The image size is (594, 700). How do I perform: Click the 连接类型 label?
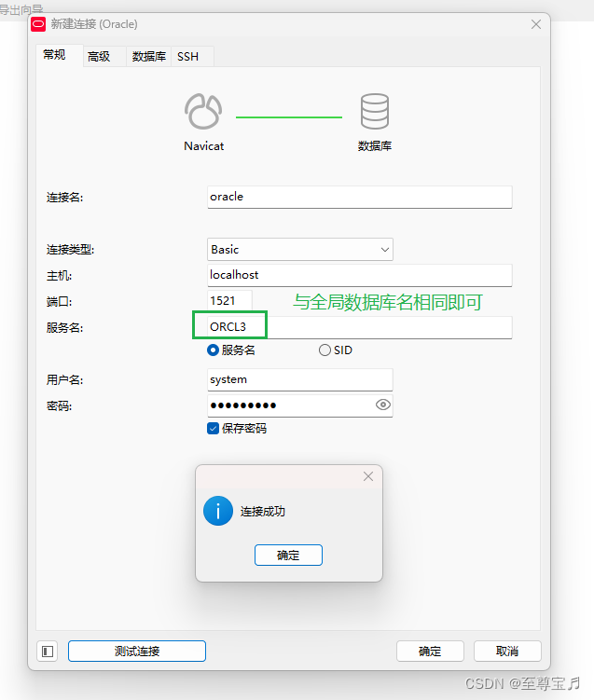pyautogui.click(x=70, y=250)
